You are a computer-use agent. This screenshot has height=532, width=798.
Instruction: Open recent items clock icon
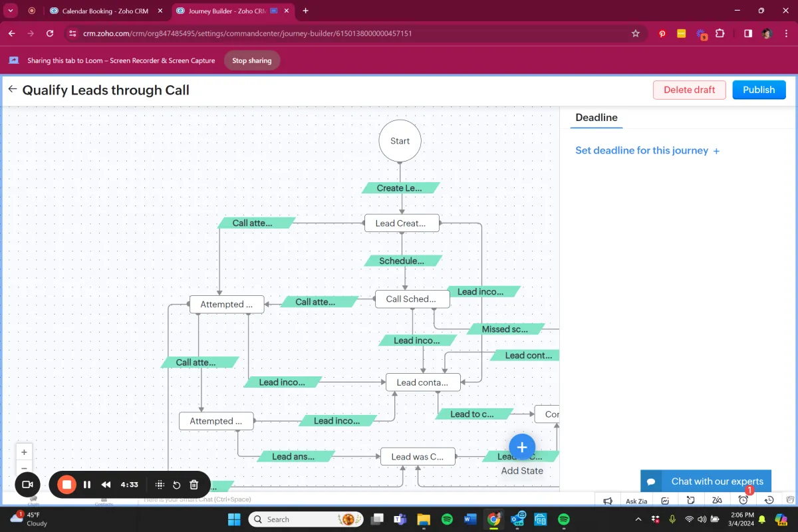769,501
